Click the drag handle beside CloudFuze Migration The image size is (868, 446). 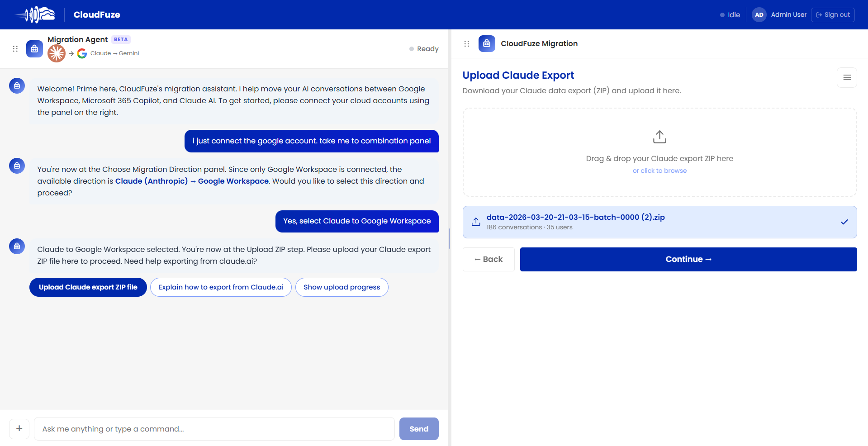coord(467,44)
